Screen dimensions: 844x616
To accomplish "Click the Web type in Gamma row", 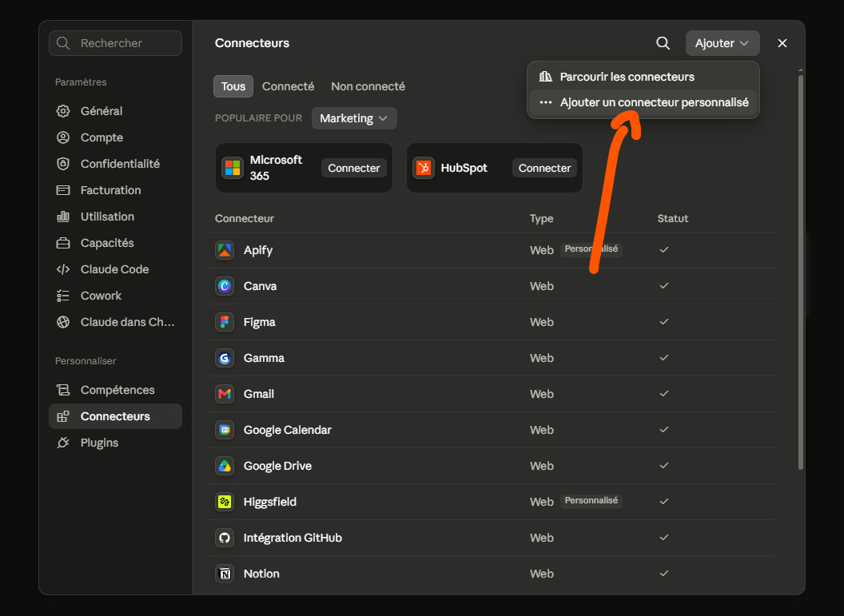I will [542, 358].
